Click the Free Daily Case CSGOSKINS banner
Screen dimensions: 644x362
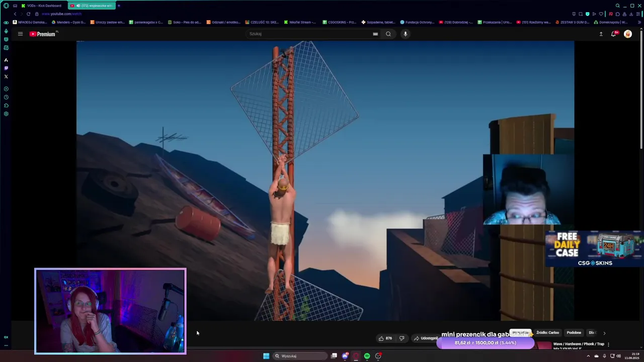(595, 248)
